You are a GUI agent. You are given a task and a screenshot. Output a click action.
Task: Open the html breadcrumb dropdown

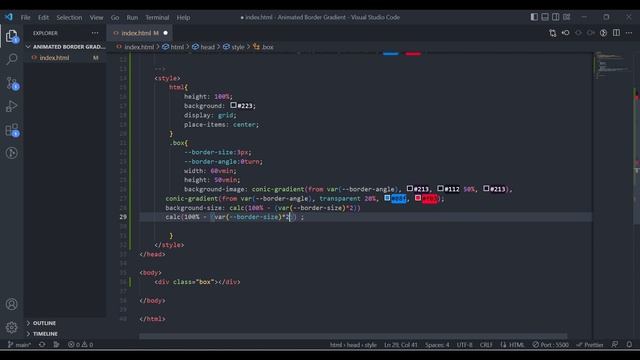[x=173, y=47]
